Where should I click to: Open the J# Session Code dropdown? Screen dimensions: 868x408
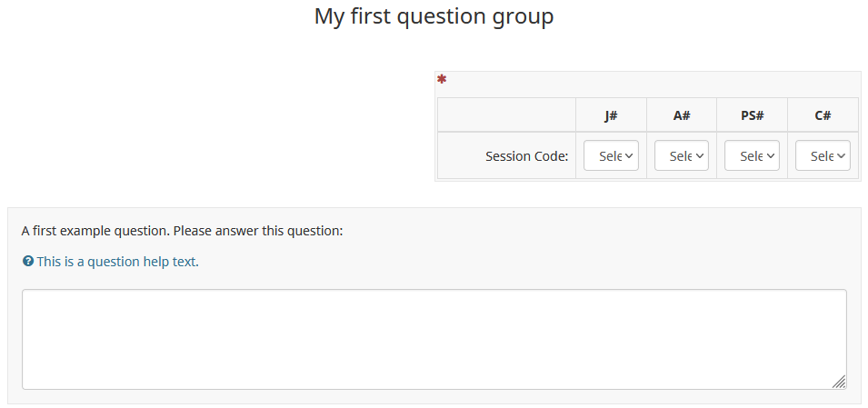tap(611, 155)
